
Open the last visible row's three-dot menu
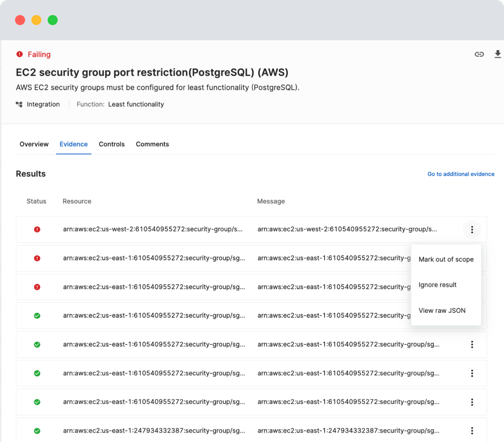(472, 431)
